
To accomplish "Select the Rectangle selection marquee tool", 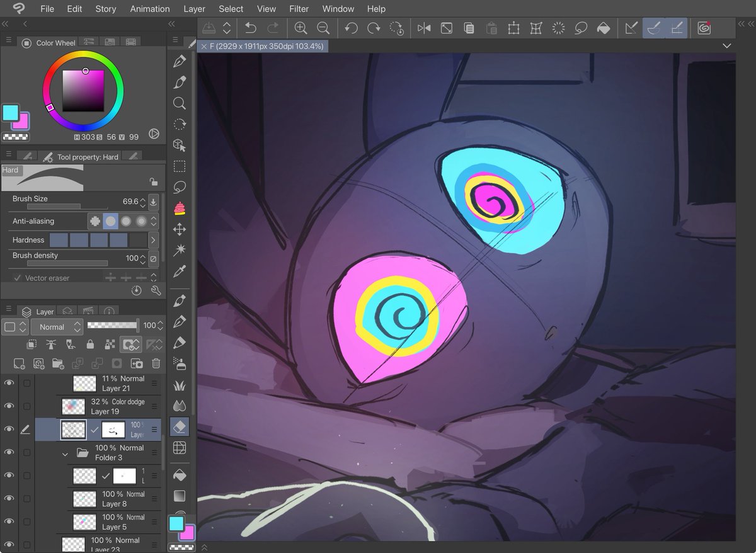I will (180, 166).
